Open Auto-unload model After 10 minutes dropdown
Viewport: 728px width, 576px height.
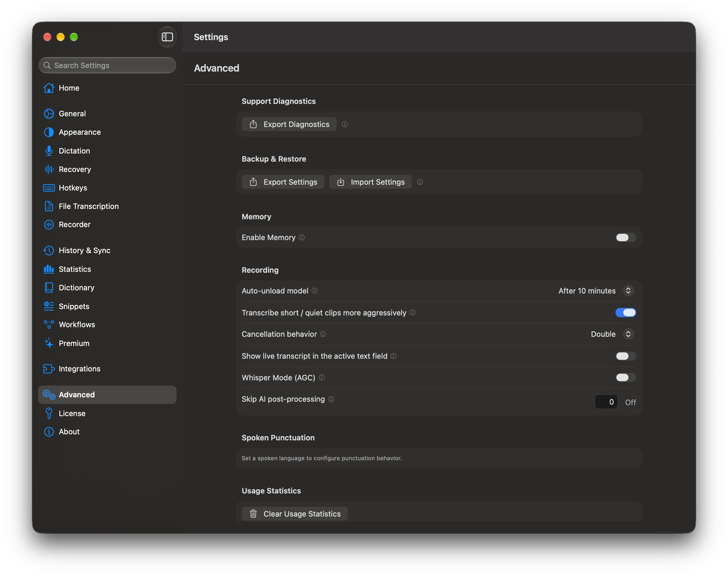point(596,291)
